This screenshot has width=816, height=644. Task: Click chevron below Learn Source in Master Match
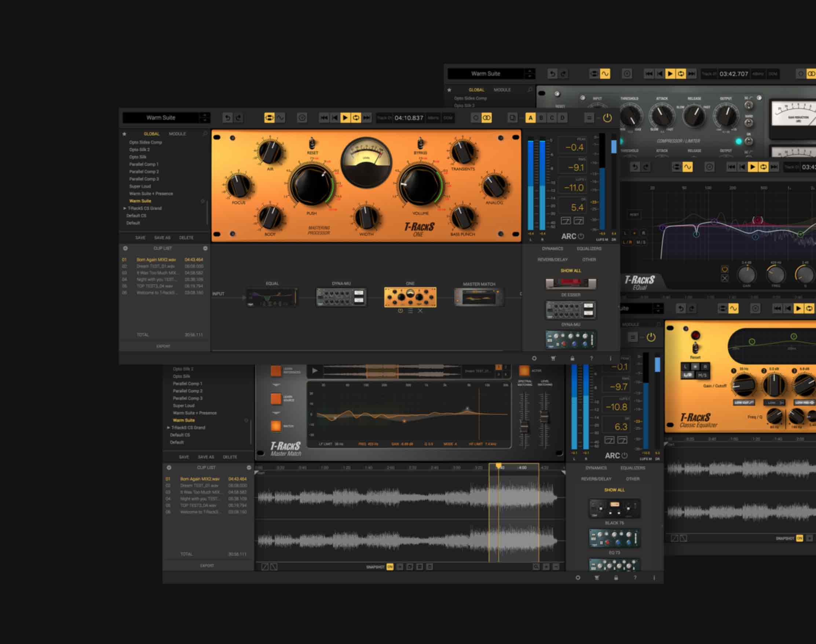click(x=276, y=413)
